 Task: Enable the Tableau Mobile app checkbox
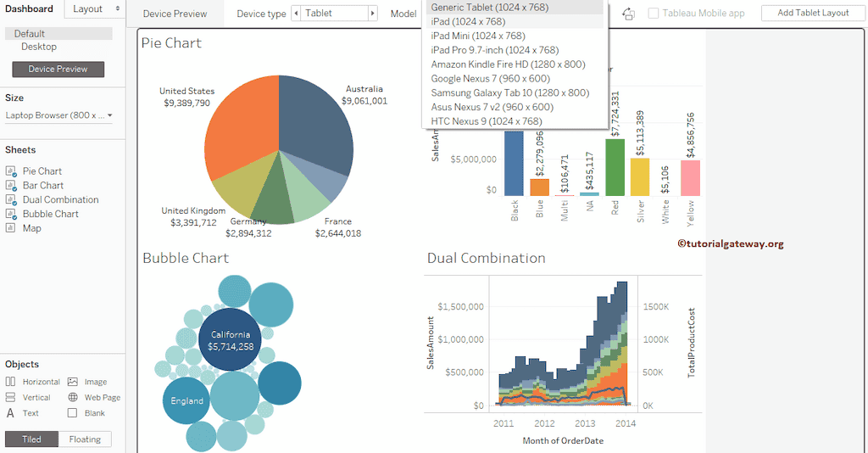[x=654, y=14]
